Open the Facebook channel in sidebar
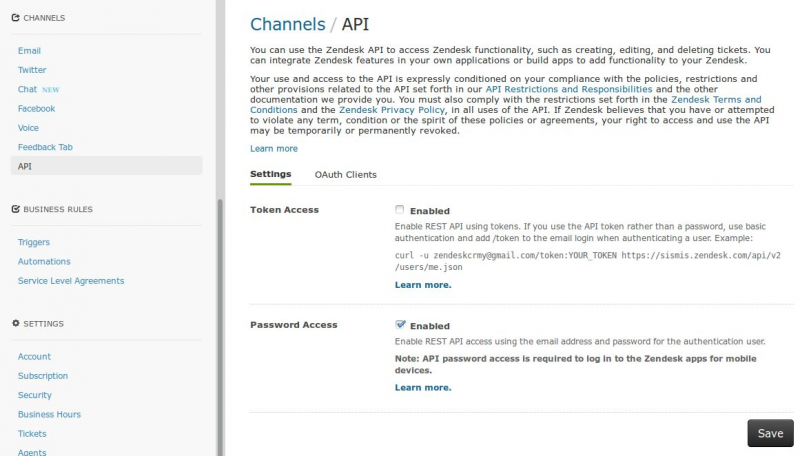 (36, 109)
